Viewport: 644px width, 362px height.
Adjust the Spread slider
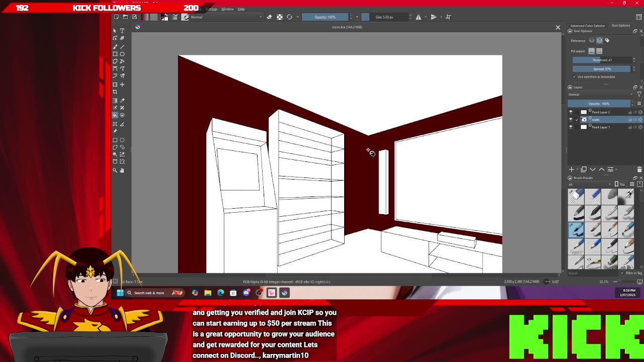click(602, 69)
